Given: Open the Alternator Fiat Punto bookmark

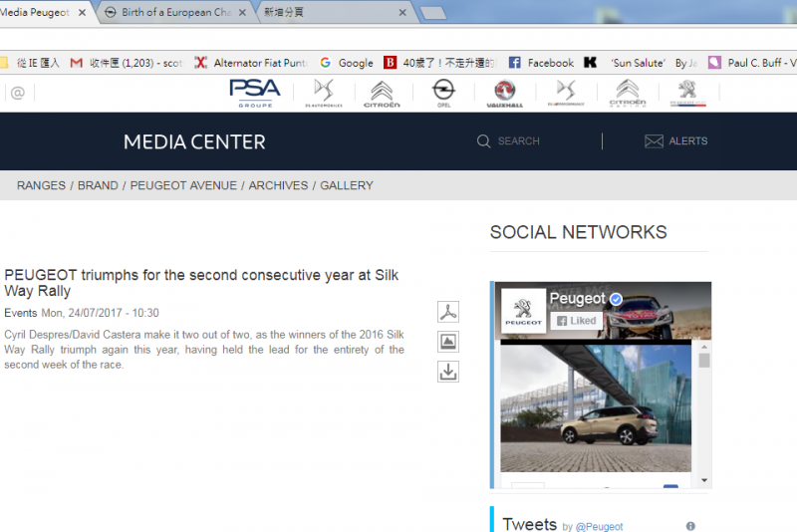Looking at the screenshot, I should [252, 63].
